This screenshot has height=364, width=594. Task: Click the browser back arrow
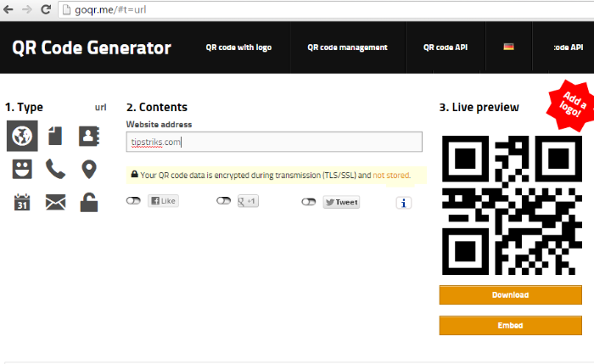pos(8,9)
